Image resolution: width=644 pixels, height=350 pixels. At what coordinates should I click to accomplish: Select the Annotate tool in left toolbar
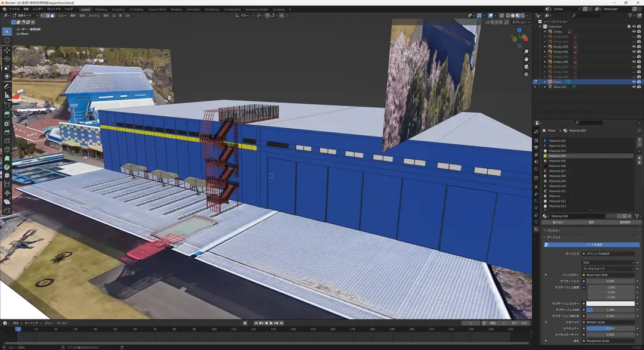click(7, 86)
